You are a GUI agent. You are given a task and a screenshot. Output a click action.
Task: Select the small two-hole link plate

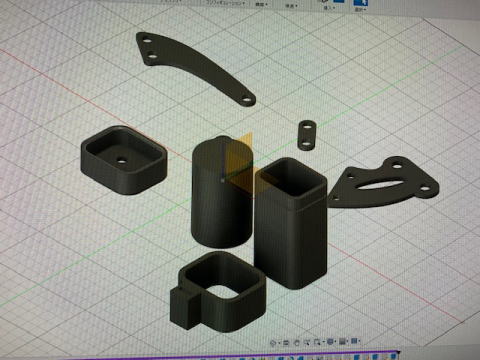[x=307, y=135]
